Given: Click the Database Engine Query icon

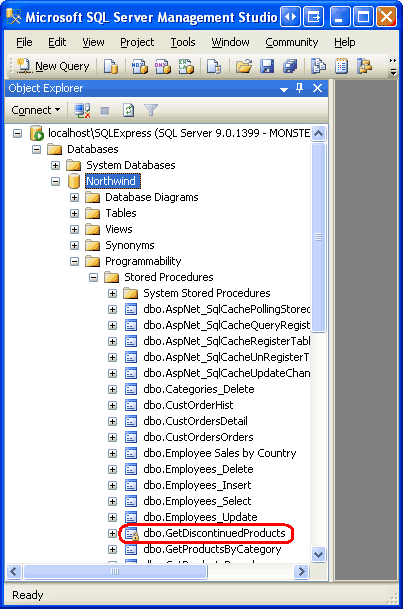Looking at the screenshot, I should [111, 66].
